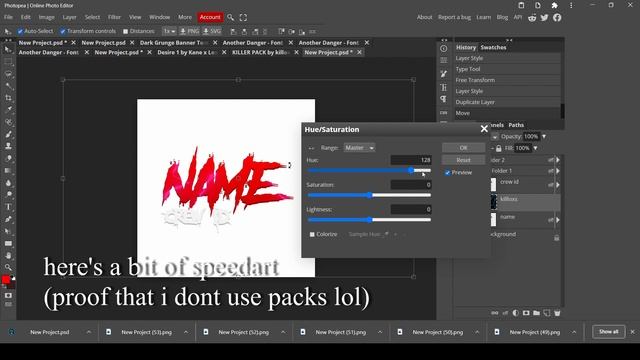The image size is (640, 360).
Task: Open the Info panel icon
Action: point(444,48)
